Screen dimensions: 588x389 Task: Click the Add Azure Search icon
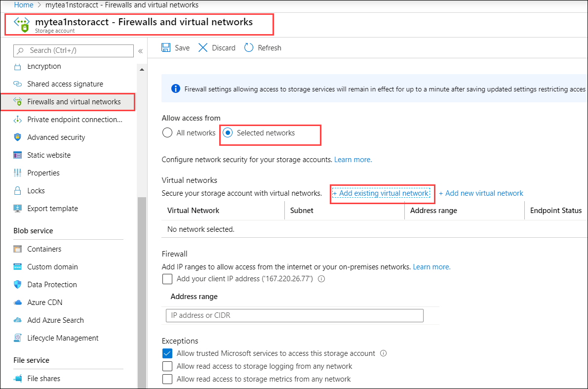(x=18, y=320)
